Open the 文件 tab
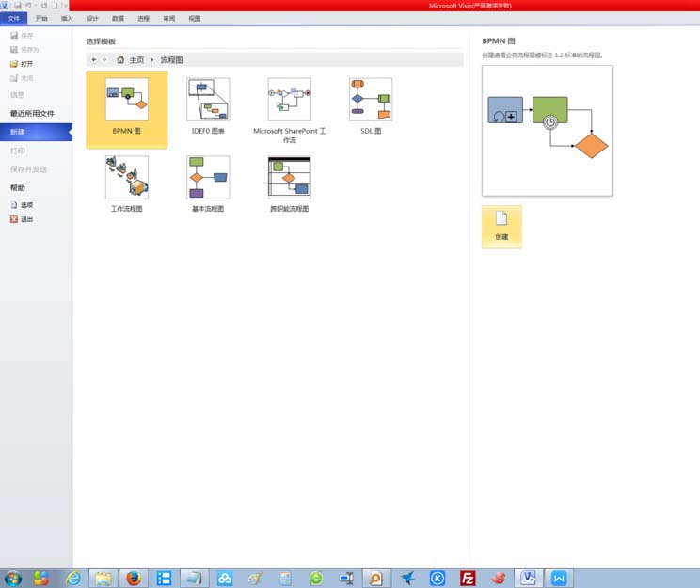 tap(14, 18)
